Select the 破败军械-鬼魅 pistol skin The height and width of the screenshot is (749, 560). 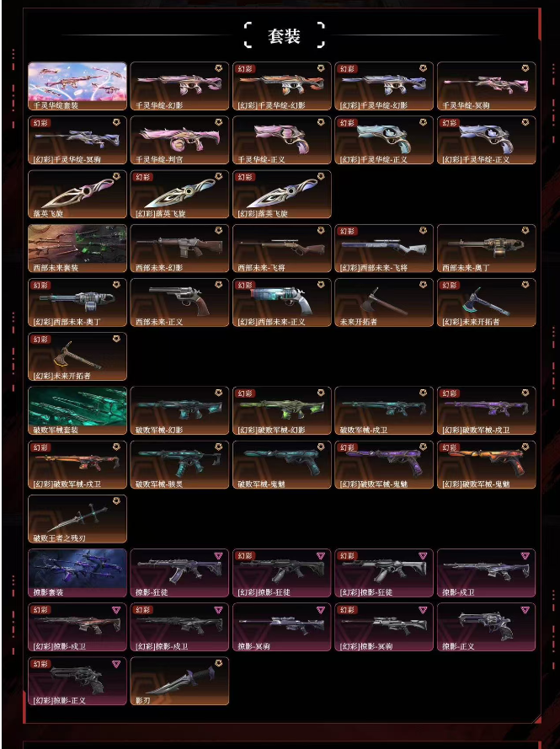[281, 465]
